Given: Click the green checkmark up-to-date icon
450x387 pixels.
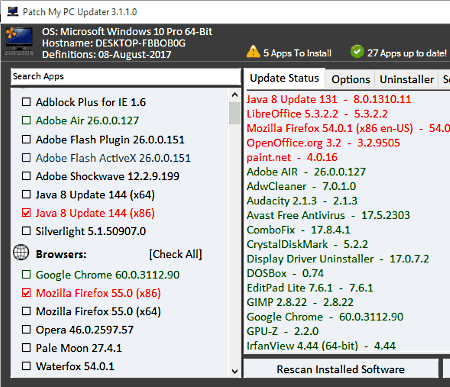Looking at the screenshot, I should pyautogui.click(x=357, y=51).
